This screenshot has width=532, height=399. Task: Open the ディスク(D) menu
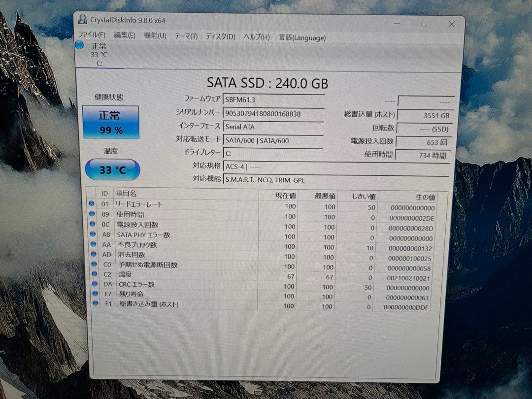pyautogui.click(x=221, y=36)
